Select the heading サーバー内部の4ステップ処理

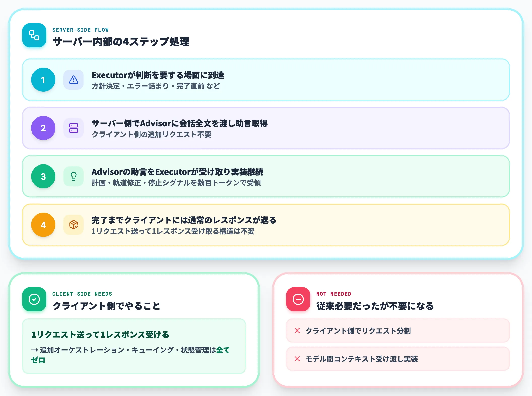(121, 42)
